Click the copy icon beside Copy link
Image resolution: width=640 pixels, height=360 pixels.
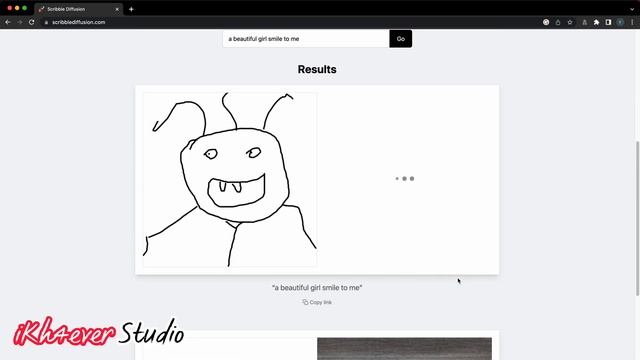pos(305,302)
